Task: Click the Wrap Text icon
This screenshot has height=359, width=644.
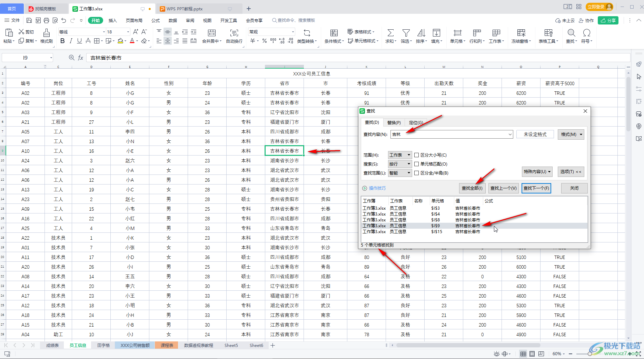Action: click(234, 33)
